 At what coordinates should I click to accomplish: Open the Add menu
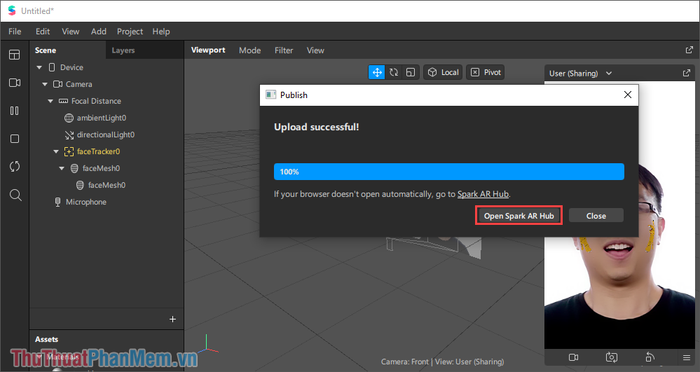99,31
